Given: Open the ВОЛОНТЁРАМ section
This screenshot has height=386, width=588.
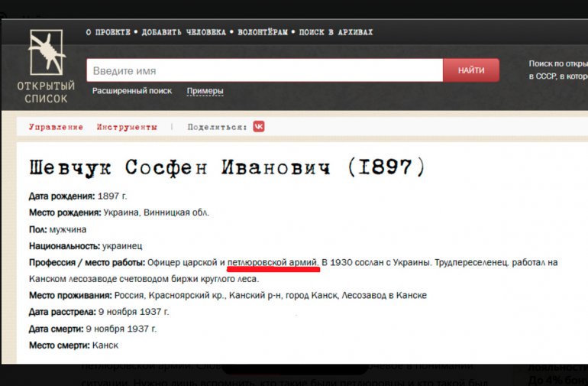Looking at the screenshot, I should (x=262, y=32).
